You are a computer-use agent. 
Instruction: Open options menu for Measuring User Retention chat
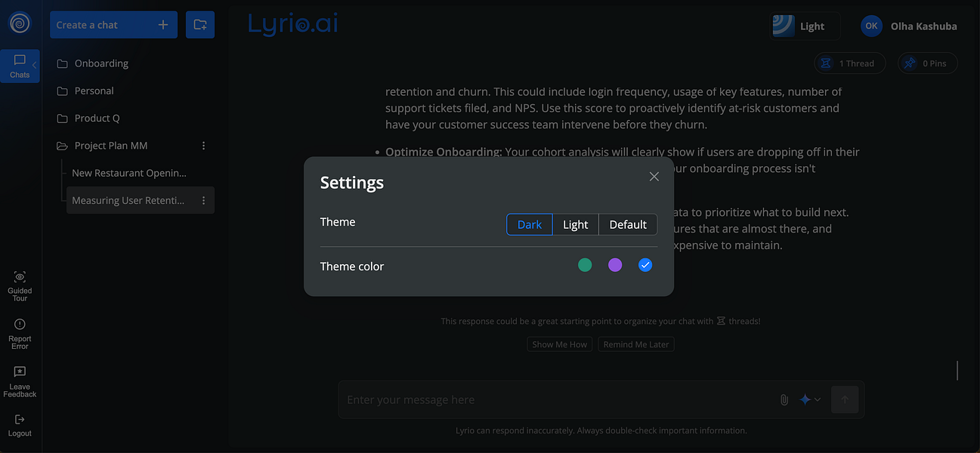[x=203, y=200]
